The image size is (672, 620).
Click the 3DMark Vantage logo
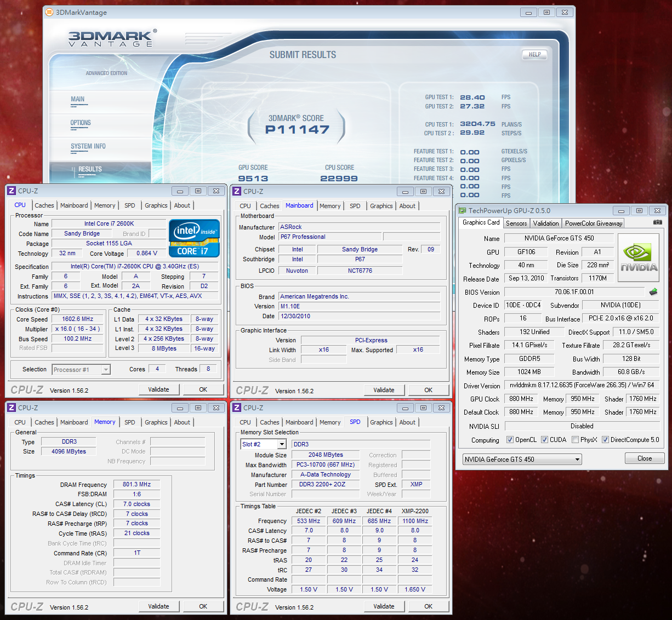112,38
